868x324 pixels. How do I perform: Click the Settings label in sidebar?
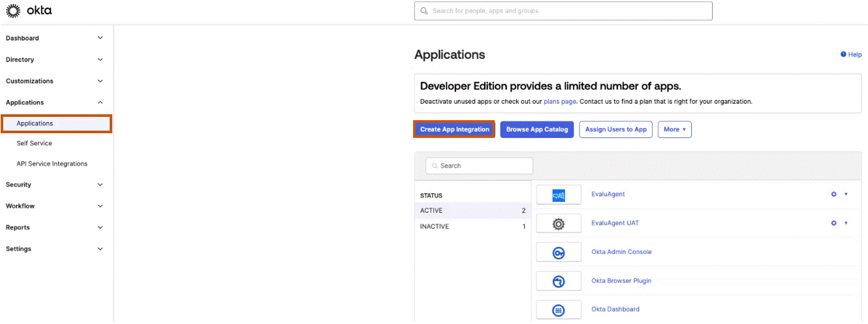click(x=18, y=249)
